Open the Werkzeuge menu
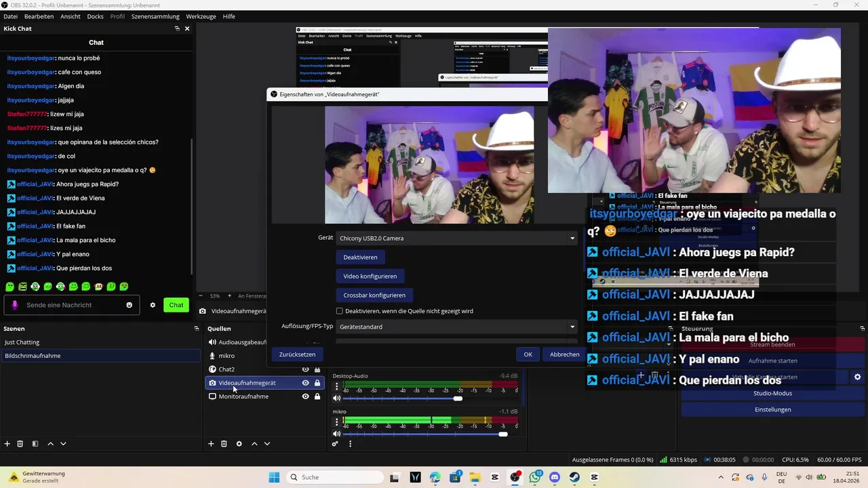868x488 pixels. (201, 16)
